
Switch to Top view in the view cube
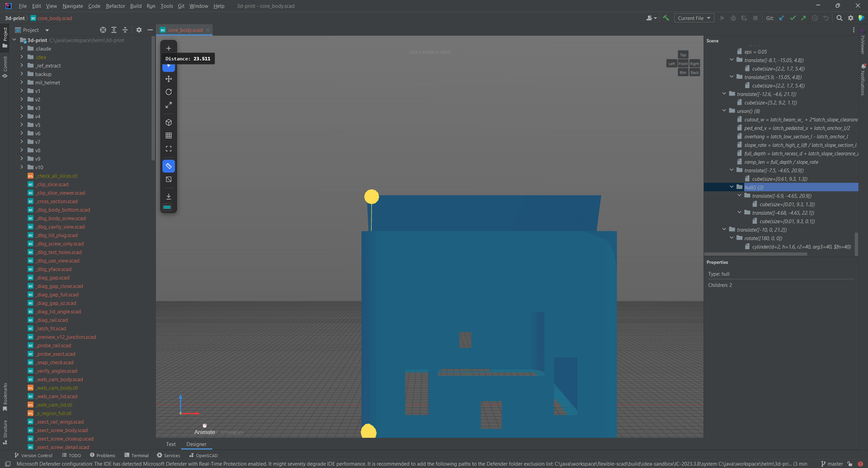coord(683,55)
